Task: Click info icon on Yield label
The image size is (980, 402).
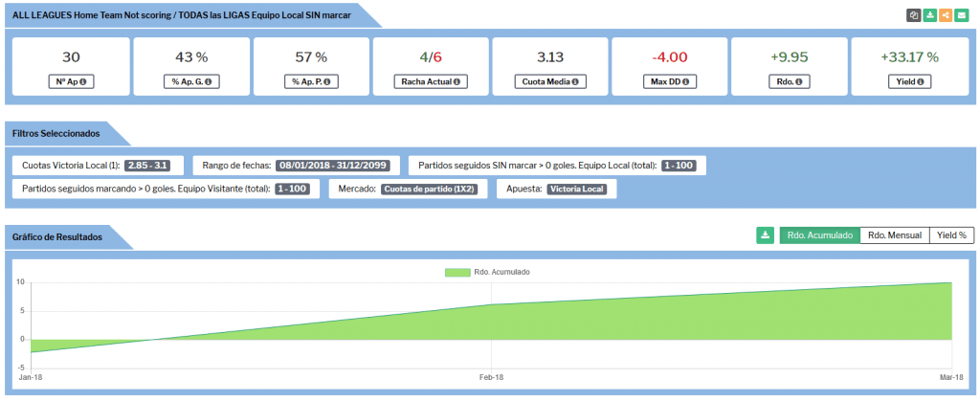Action: (x=920, y=82)
